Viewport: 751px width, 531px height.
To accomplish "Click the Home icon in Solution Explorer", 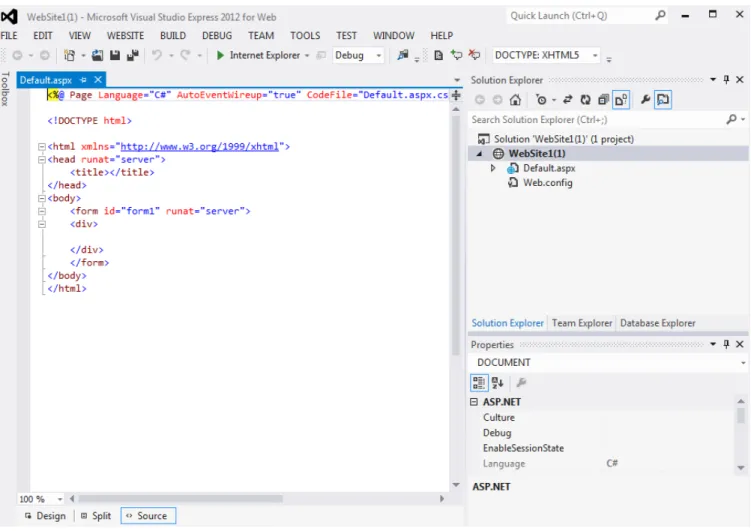I will tap(515, 100).
